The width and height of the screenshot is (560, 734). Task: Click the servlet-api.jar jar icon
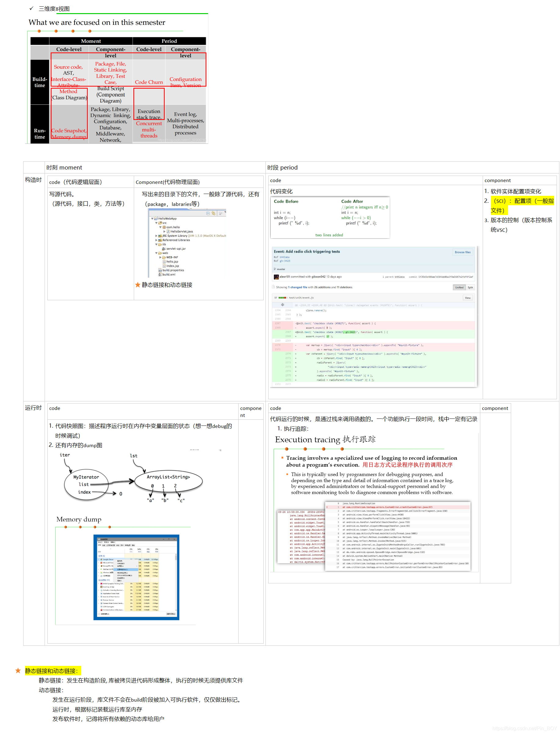(164, 249)
